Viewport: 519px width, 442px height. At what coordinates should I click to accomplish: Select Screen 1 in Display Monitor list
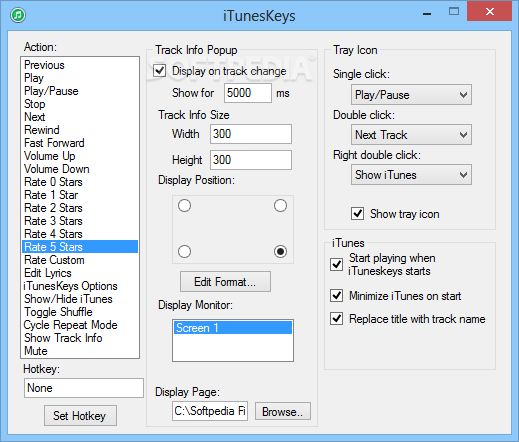point(233,328)
